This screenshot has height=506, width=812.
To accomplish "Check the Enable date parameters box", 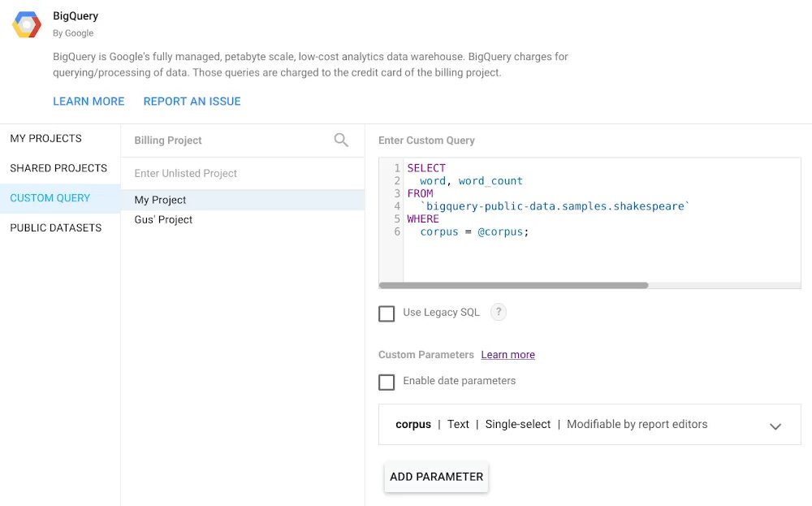I will 387,382.
